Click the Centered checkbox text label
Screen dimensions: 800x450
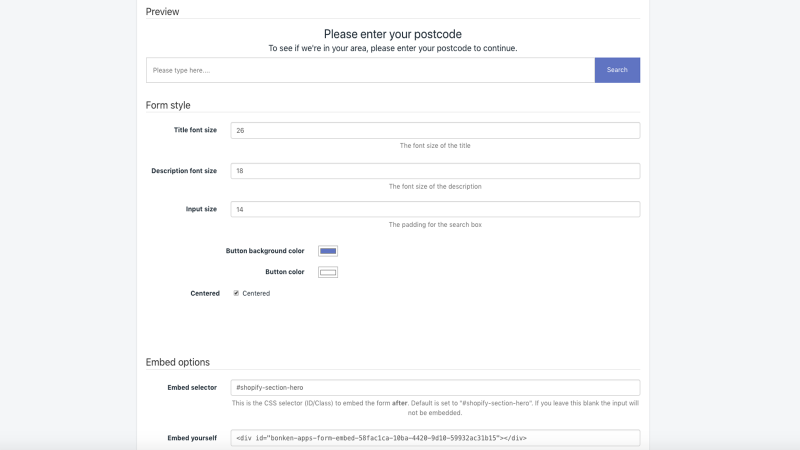pyautogui.click(x=256, y=293)
